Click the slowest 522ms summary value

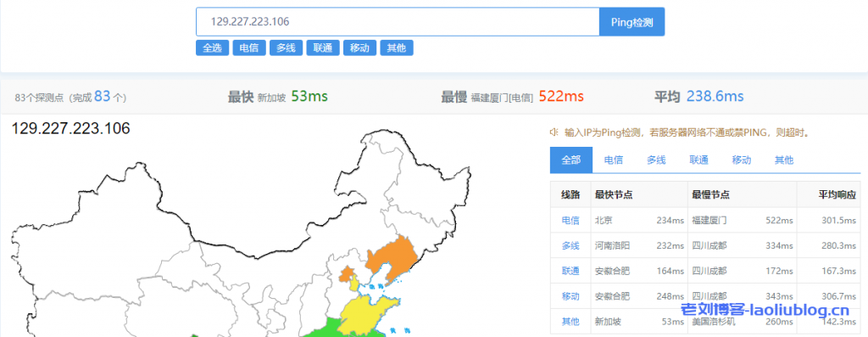tap(561, 97)
